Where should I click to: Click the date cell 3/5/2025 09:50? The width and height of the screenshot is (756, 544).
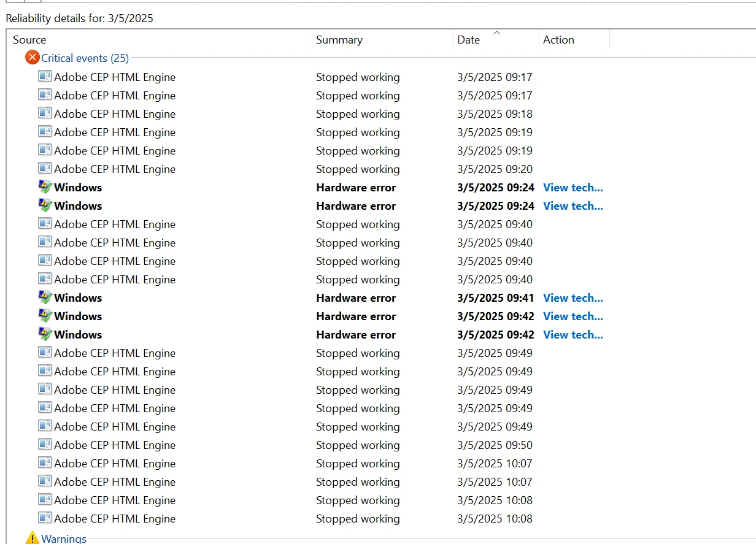tap(495, 445)
